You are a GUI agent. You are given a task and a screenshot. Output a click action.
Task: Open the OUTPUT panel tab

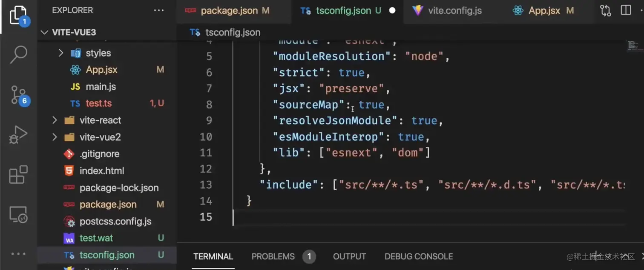tap(349, 256)
